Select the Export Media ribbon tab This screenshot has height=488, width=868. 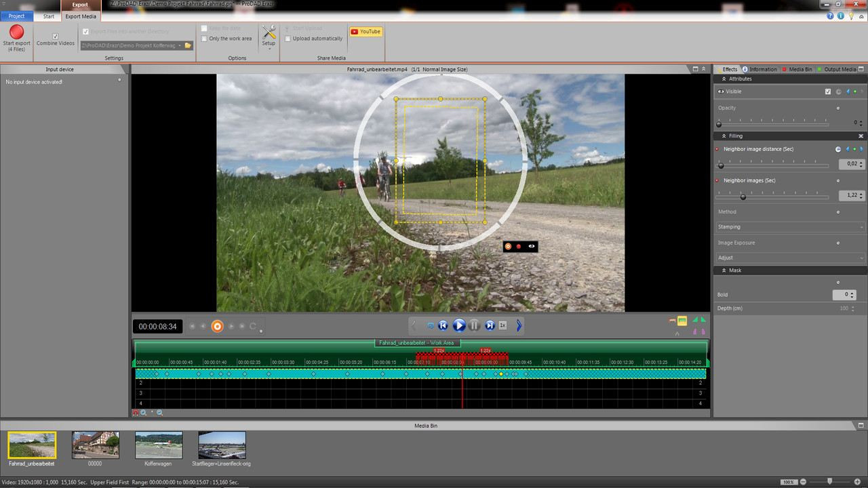coord(81,16)
